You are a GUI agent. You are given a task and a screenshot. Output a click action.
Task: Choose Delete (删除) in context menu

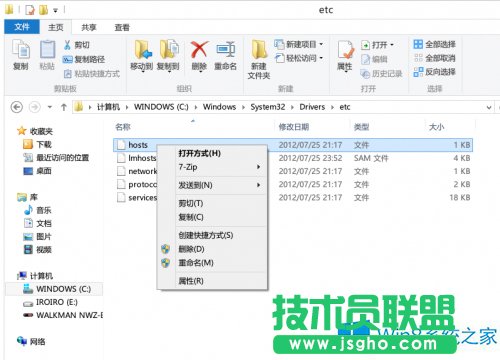212,249
